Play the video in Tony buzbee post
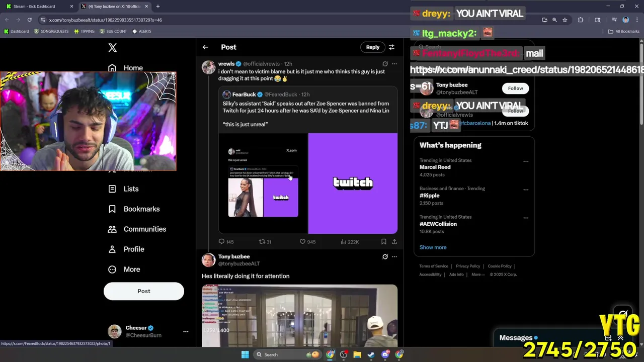The image size is (644, 362). coord(299,316)
